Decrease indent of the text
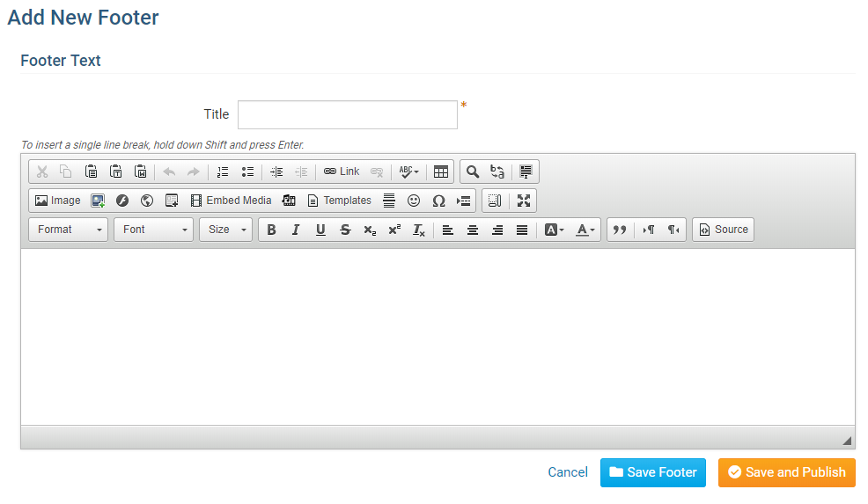Screen dimensions: 868x504 pos(301,172)
